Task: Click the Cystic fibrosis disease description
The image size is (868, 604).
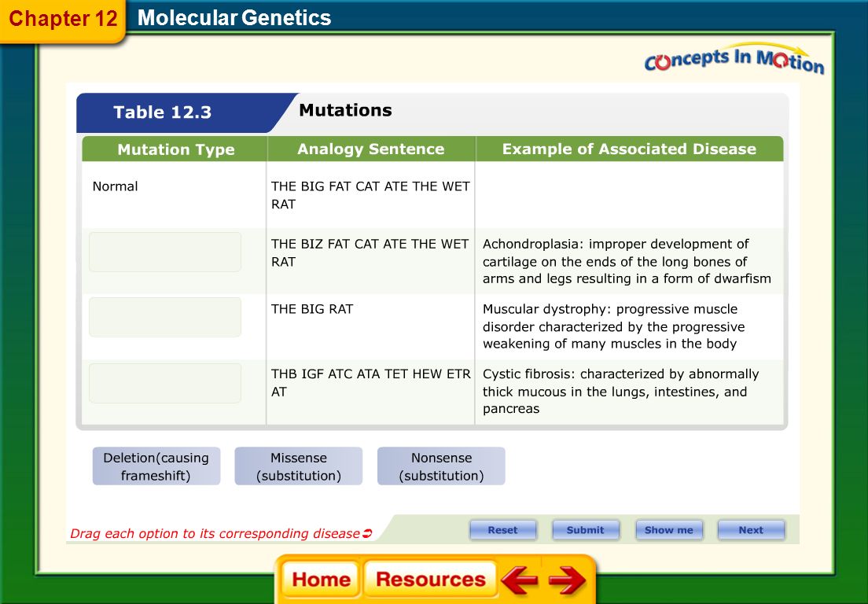Action: [620, 392]
